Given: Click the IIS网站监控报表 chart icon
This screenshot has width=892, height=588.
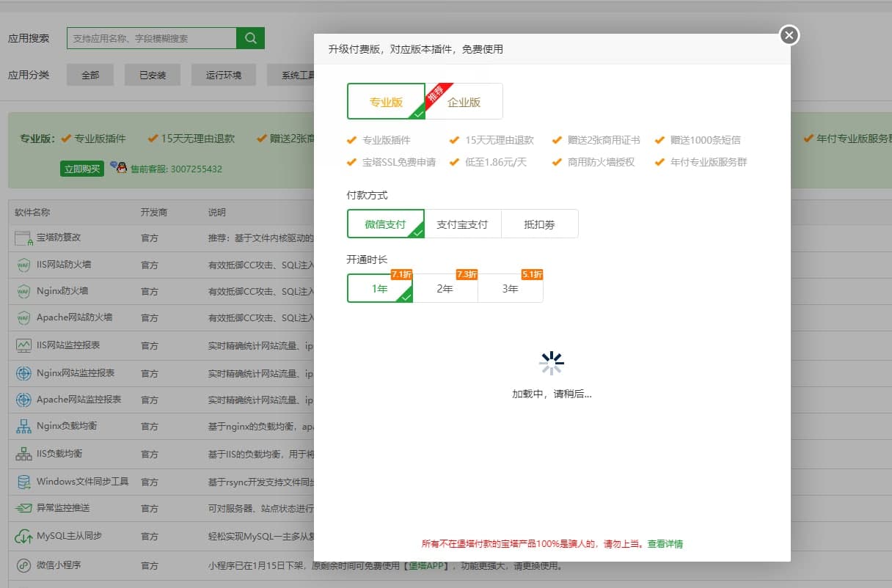Looking at the screenshot, I should tap(23, 345).
